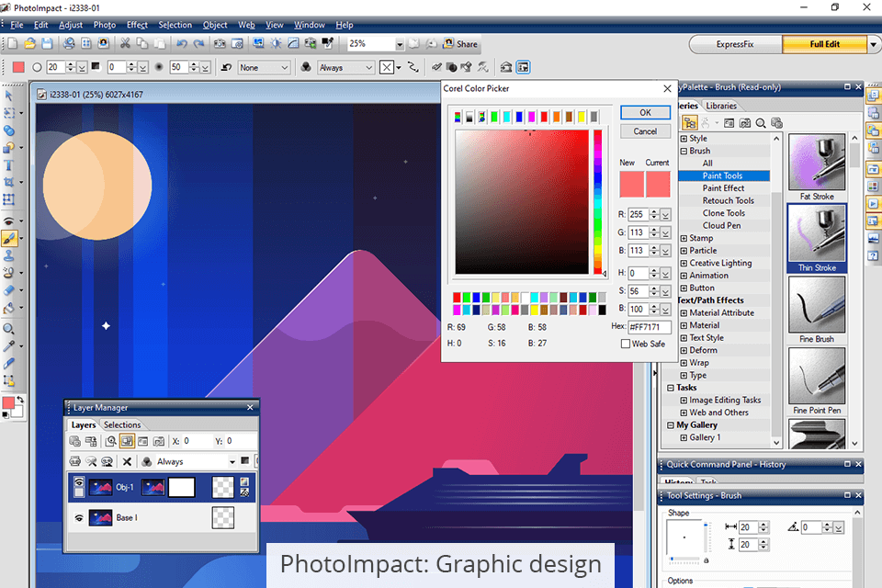
Task: Click the Share icon in toolbar
Action: point(460,43)
